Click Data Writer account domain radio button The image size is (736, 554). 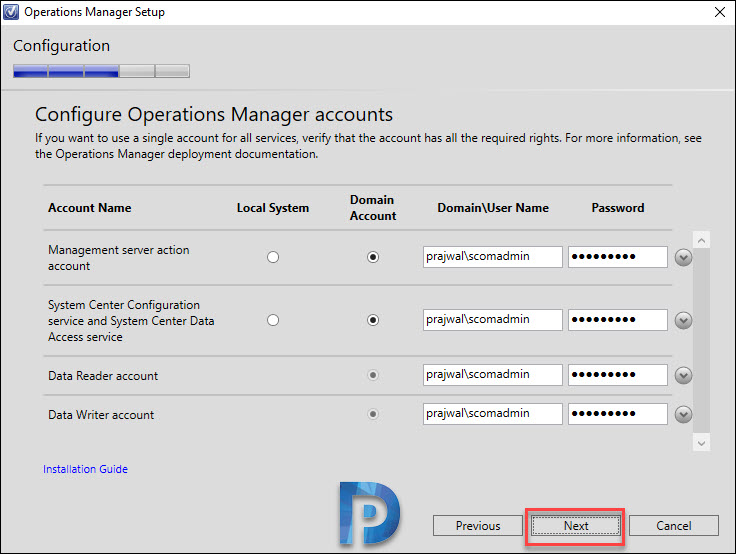(x=373, y=414)
